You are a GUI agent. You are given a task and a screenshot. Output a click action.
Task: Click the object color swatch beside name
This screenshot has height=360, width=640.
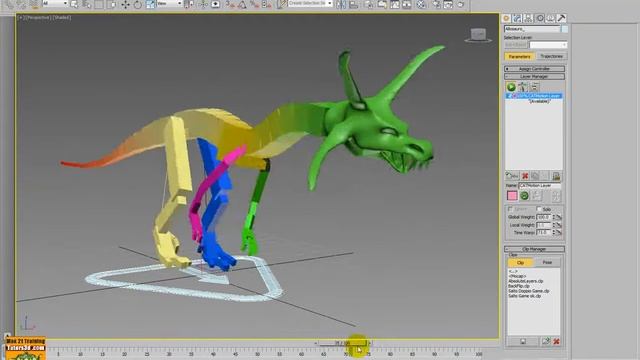click(x=564, y=29)
